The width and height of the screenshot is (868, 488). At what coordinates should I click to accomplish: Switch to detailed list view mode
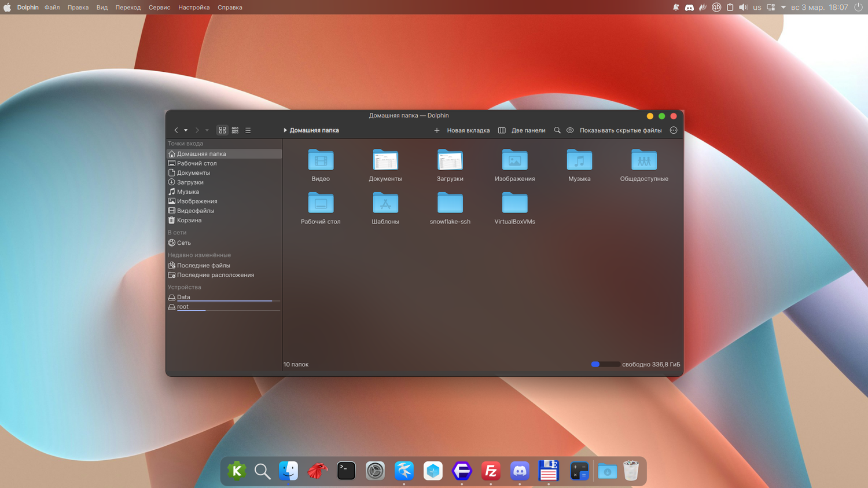[x=248, y=130]
